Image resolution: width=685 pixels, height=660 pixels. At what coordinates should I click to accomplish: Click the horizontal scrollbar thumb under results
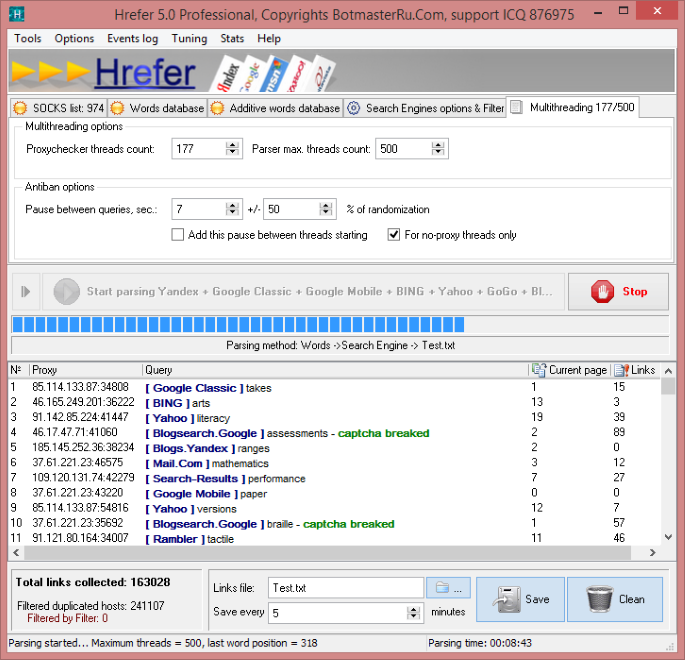(x=328, y=553)
